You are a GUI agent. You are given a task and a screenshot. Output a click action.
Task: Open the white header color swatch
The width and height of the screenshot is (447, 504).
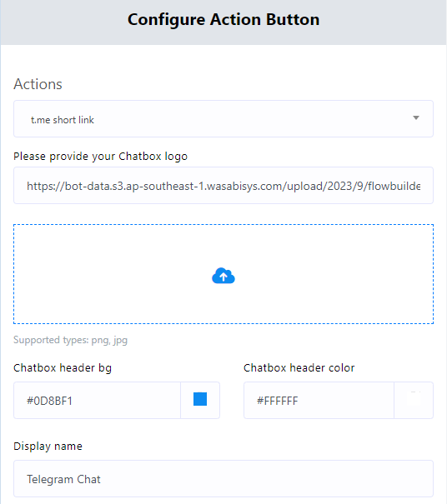click(414, 400)
